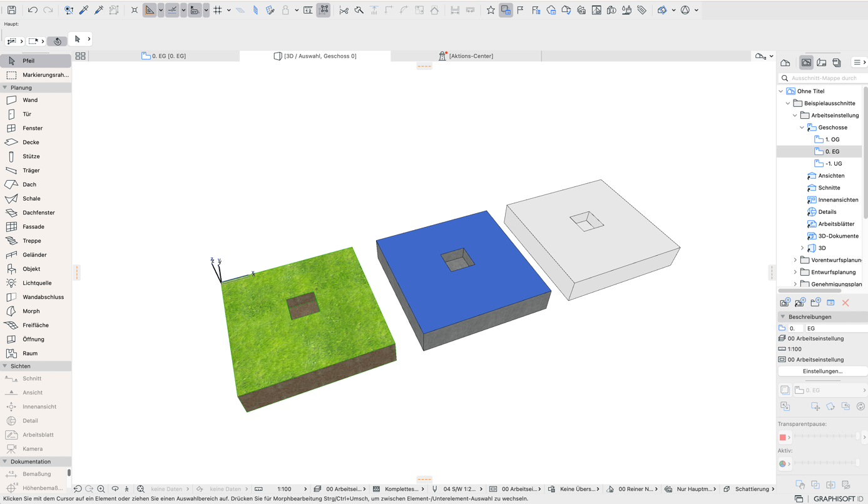Image resolution: width=868 pixels, height=504 pixels.
Task: Click the grid display icon
Action: 218,10
